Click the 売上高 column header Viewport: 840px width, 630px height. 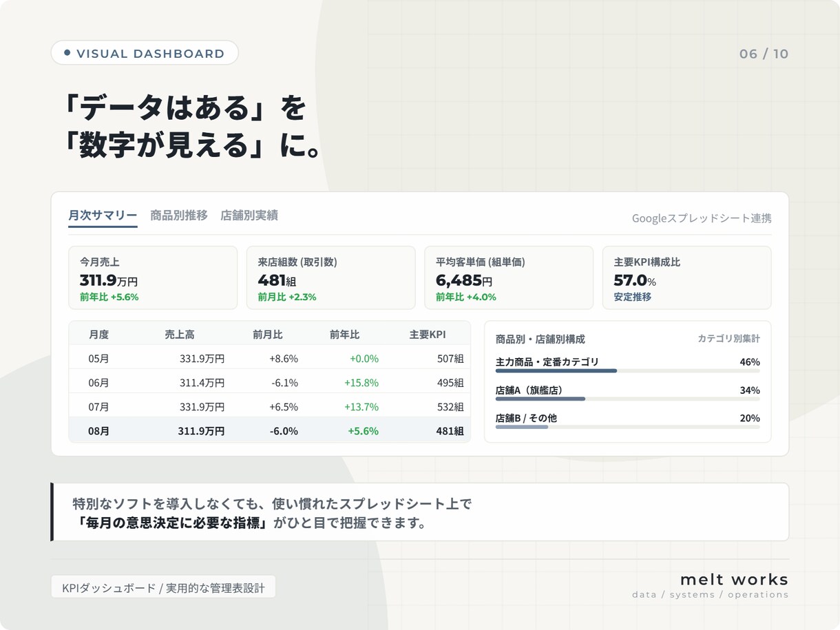(x=180, y=335)
